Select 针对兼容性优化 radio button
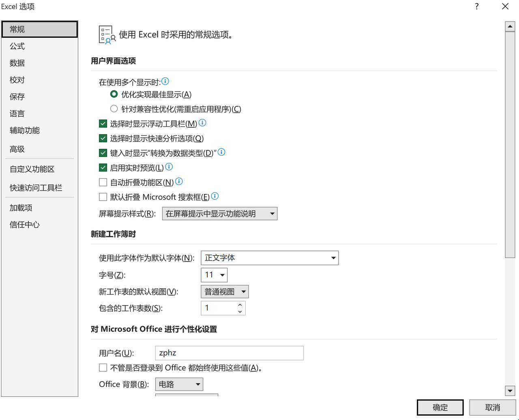This screenshot has width=519, height=420. tap(114, 109)
